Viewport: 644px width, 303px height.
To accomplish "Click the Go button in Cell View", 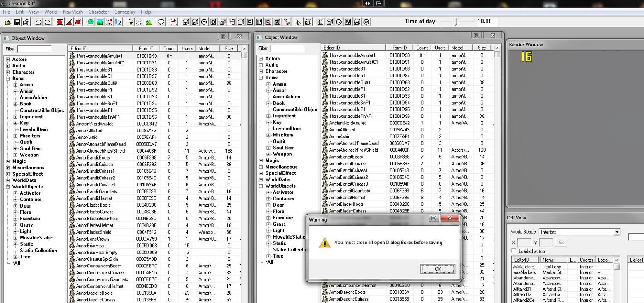I will coord(561,243).
